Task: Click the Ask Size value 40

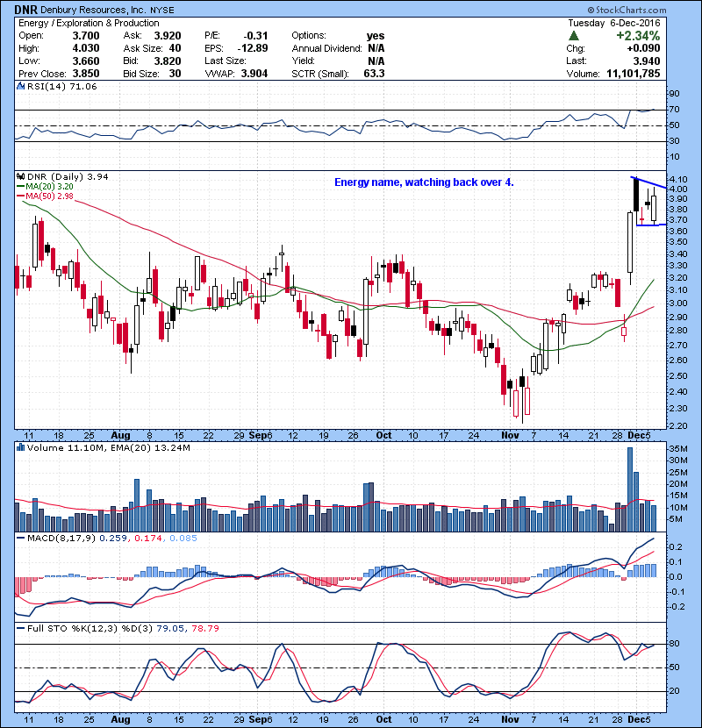Action: tap(175, 48)
